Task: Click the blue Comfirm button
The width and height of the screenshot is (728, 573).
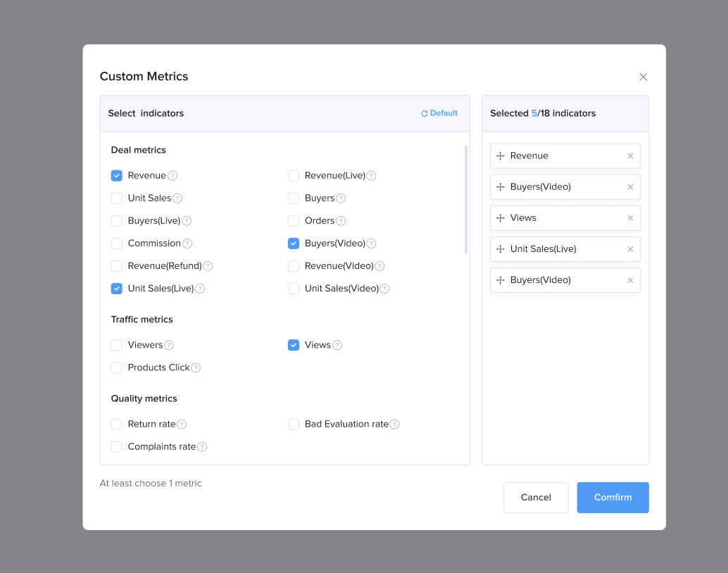Action: pyautogui.click(x=613, y=498)
